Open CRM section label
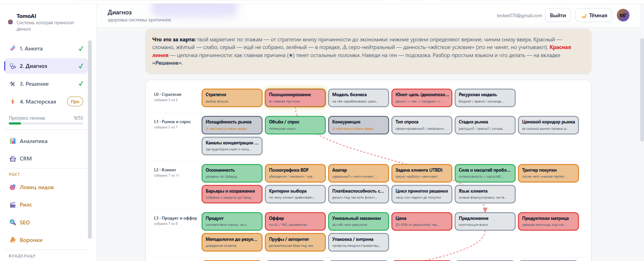Viewport: 644px width, 261px height. (x=26, y=159)
